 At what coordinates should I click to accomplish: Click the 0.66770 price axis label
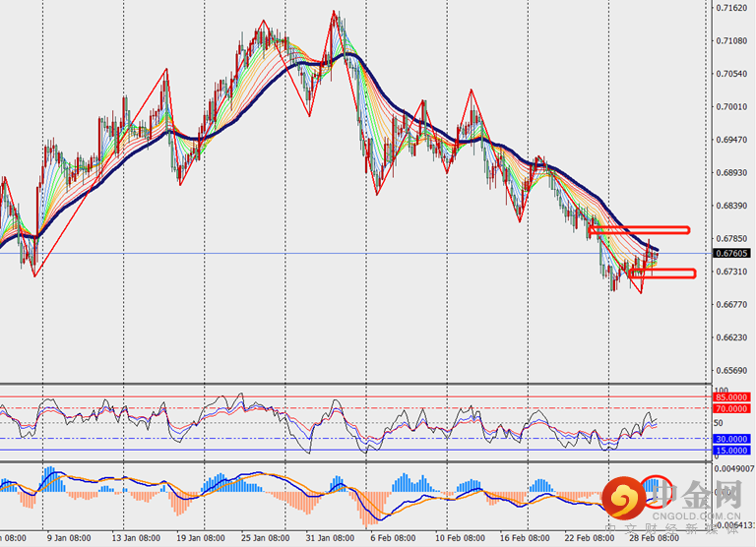[731, 305]
